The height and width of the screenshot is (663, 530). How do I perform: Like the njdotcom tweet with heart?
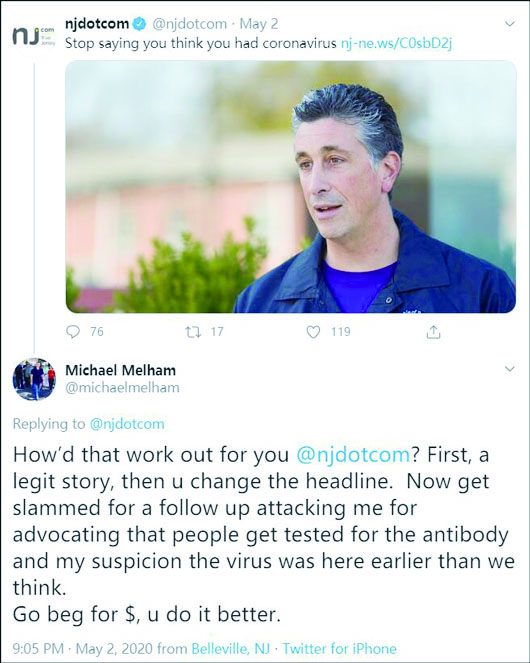tap(313, 332)
